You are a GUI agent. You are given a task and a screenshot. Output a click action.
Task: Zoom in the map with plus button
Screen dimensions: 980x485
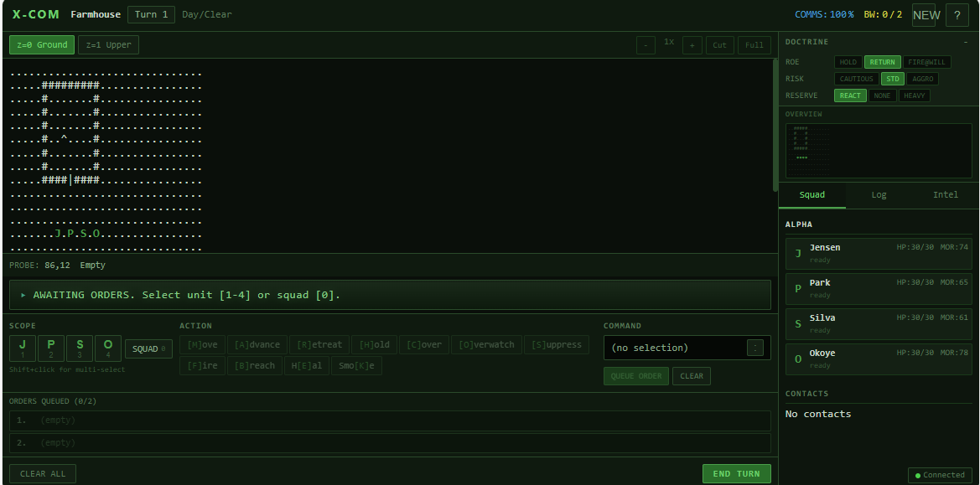(x=692, y=45)
